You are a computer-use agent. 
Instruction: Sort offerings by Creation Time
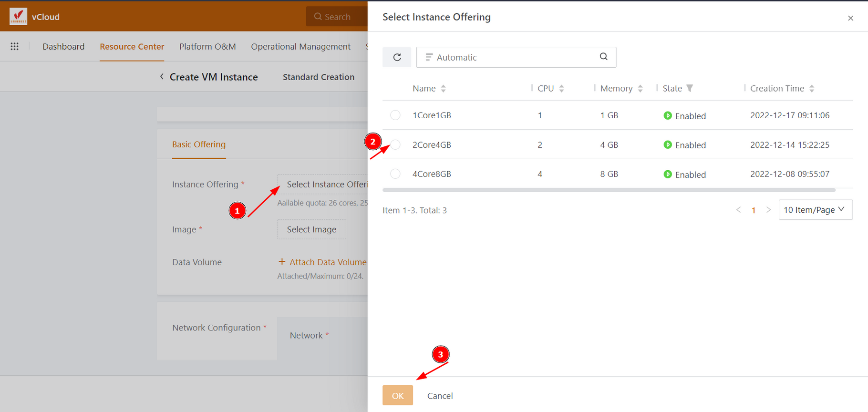pyautogui.click(x=812, y=89)
